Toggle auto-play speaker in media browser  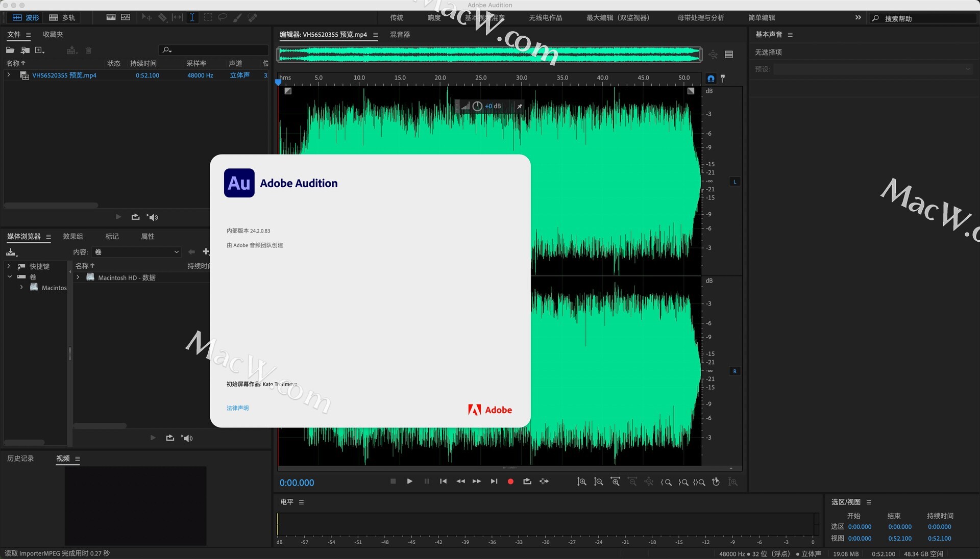pos(187,438)
